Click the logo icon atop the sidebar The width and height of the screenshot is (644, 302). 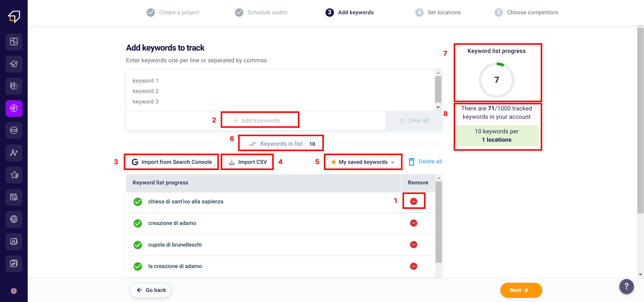click(x=14, y=17)
